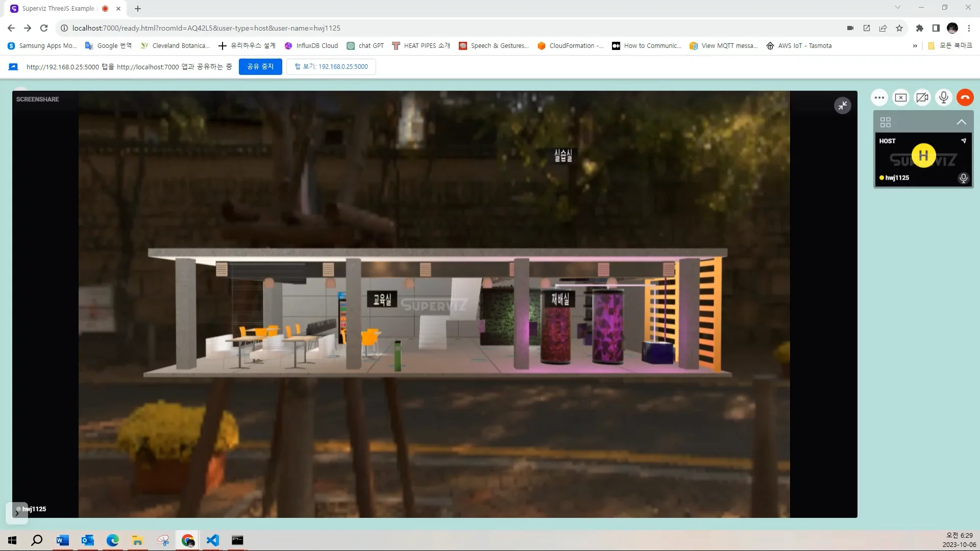Viewport: 980px width, 551px height.
Task: Open File Explorer from the taskbar
Action: click(137, 540)
